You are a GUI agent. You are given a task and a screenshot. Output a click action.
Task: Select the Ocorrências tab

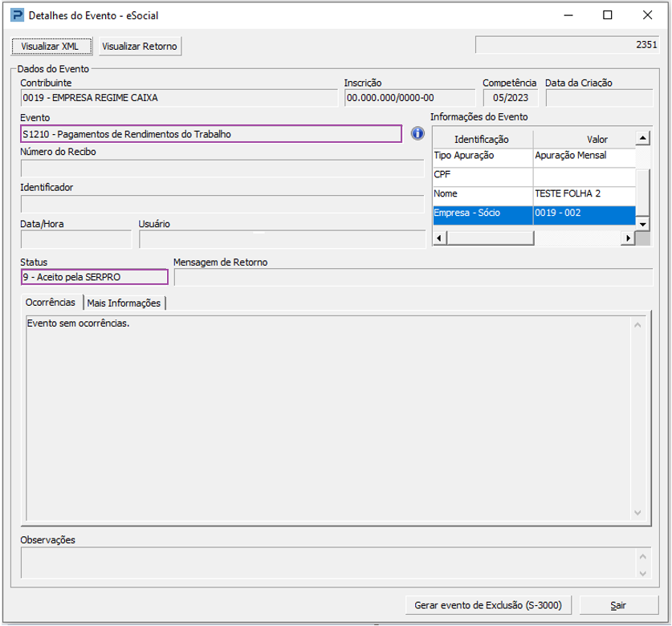(x=51, y=303)
